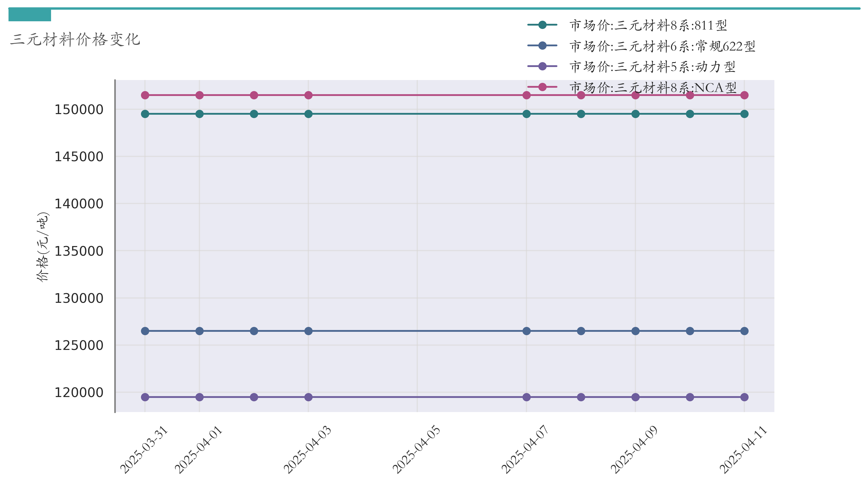This screenshot has width=868, height=485.
Task: Click the NCA型 legend marker dot
Action: (542, 87)
